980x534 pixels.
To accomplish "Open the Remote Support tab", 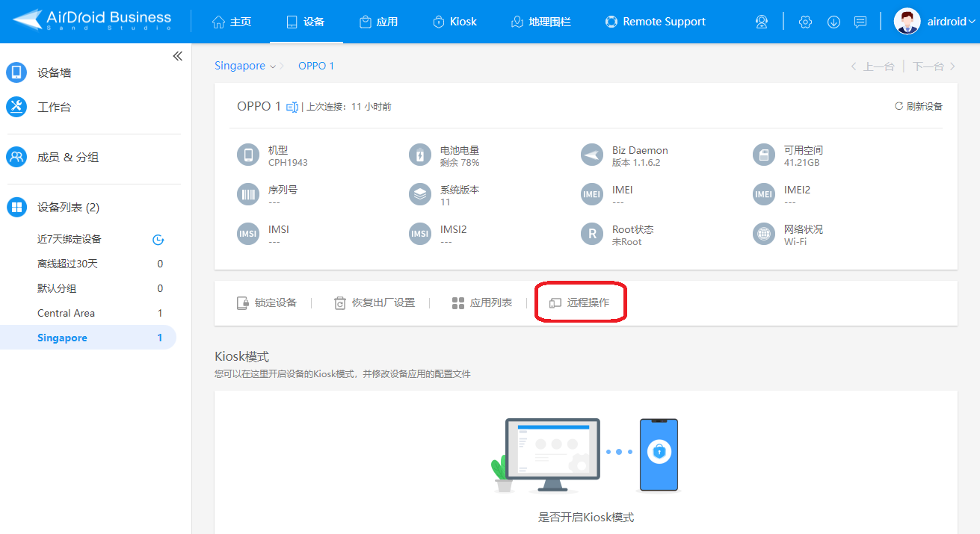I will [655, 22].
